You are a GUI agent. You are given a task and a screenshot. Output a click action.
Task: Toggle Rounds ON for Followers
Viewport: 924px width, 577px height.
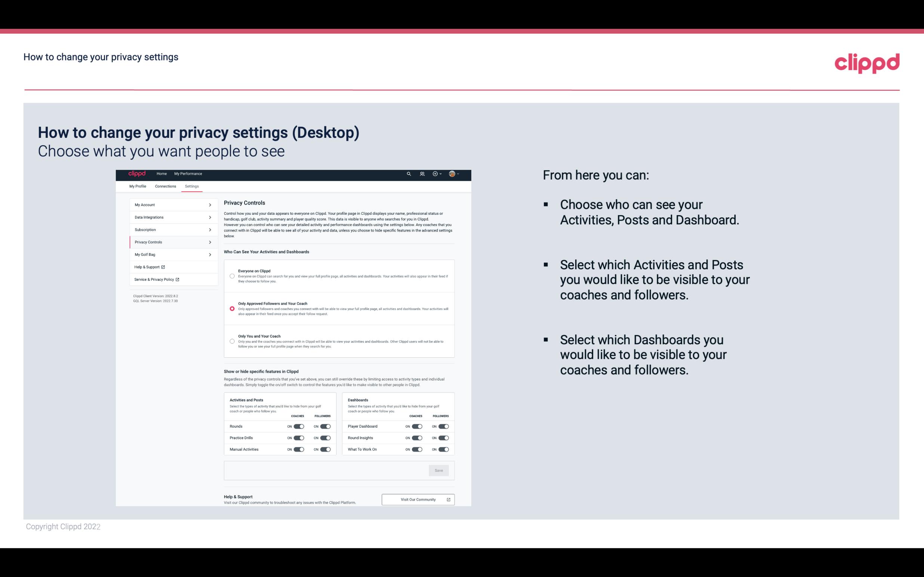(324, 426)
